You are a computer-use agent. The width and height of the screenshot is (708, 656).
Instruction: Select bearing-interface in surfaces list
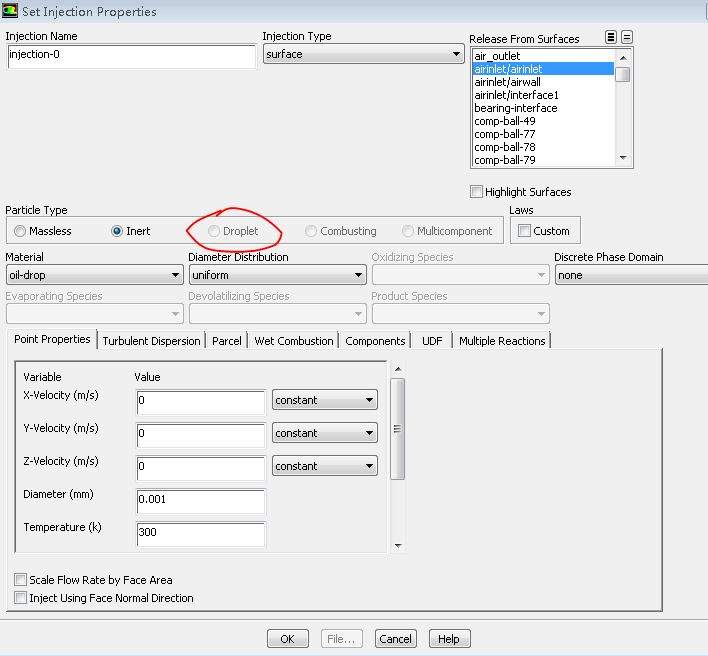coord(543,108)
